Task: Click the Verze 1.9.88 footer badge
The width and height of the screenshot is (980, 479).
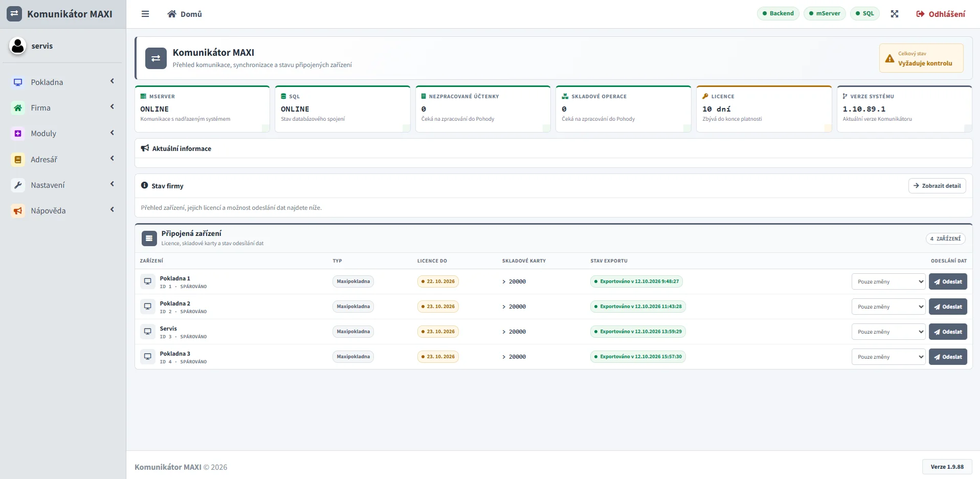Action: coord(947,467)
